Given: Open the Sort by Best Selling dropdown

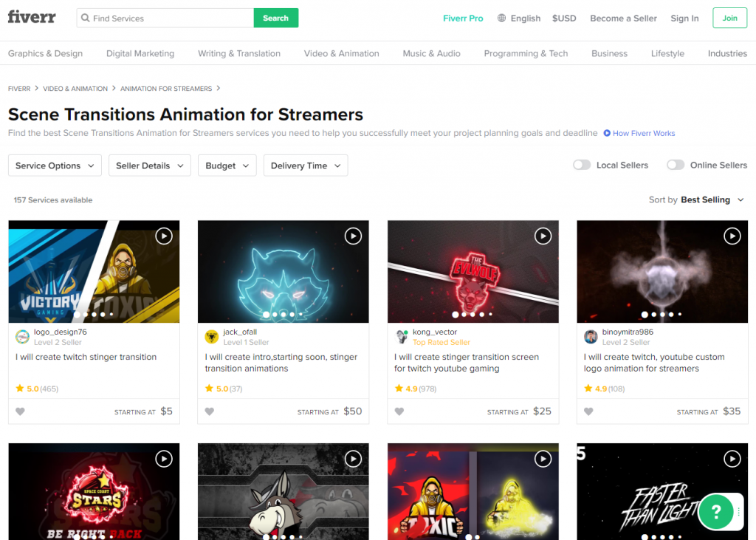Looking at the screenshot, I should (x=704, y=199).
